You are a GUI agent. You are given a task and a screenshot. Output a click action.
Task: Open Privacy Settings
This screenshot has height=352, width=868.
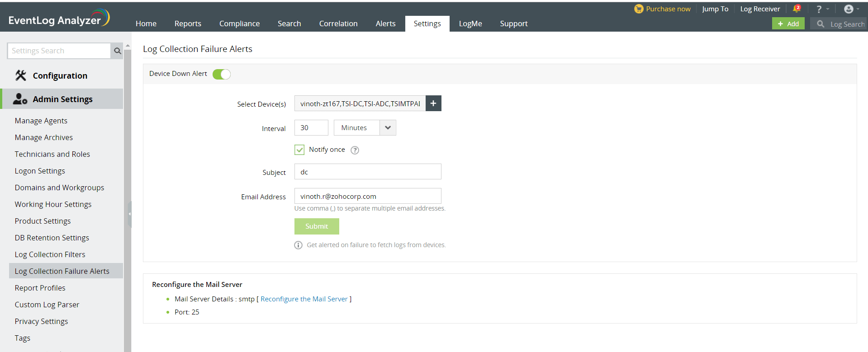pyautogui.click(x=41, y=321)
